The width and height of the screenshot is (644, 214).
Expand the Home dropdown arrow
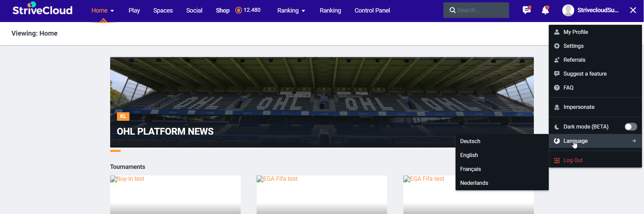[112, 11]
